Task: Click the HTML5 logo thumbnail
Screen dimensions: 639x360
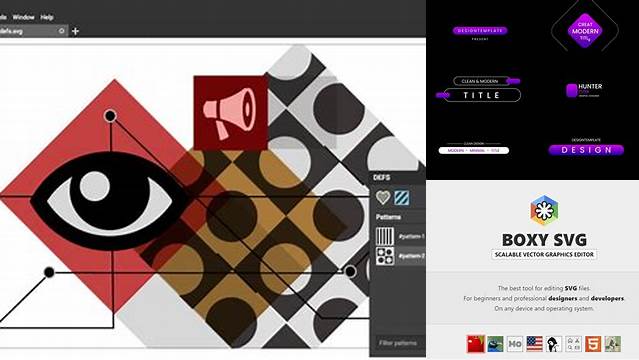Action: (x=593, y=344)
